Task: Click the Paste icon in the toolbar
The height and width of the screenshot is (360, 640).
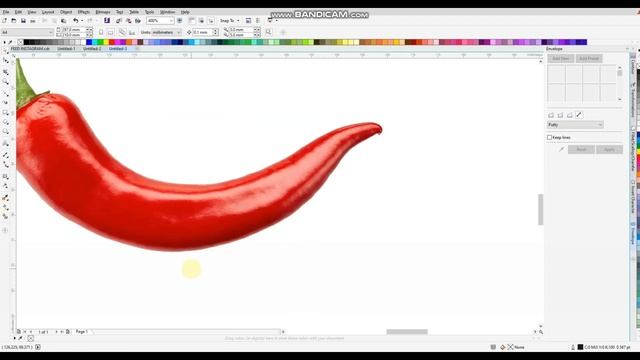Action: click(64, 20)
